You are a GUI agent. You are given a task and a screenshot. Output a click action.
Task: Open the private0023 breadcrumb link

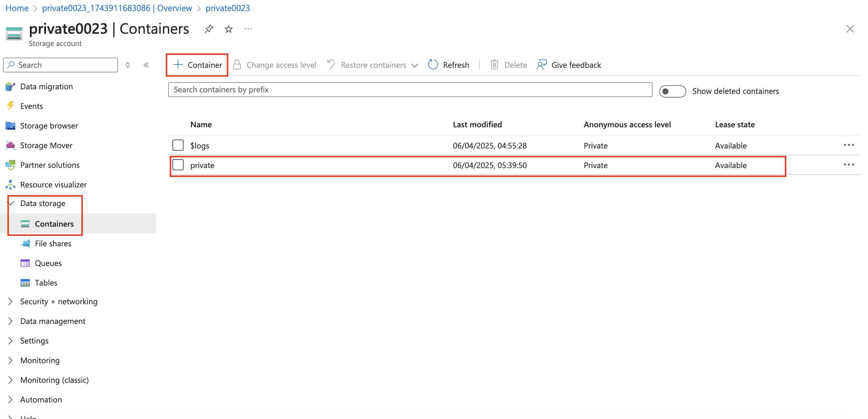point(228,8)
